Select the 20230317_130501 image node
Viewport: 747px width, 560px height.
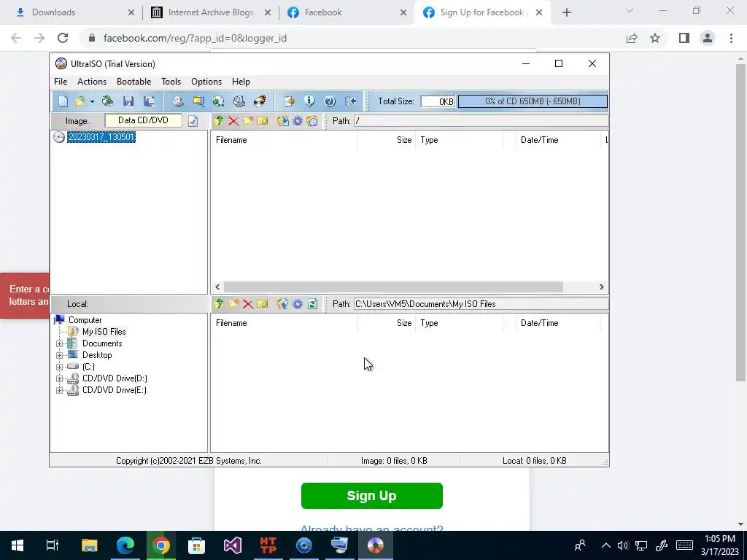(x=101, y=137)
